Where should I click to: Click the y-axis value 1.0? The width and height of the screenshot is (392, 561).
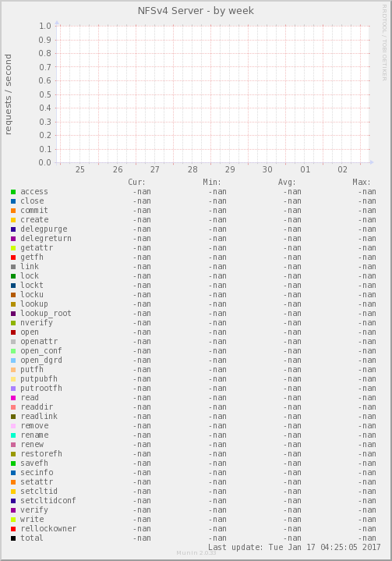tap(45, 26)
